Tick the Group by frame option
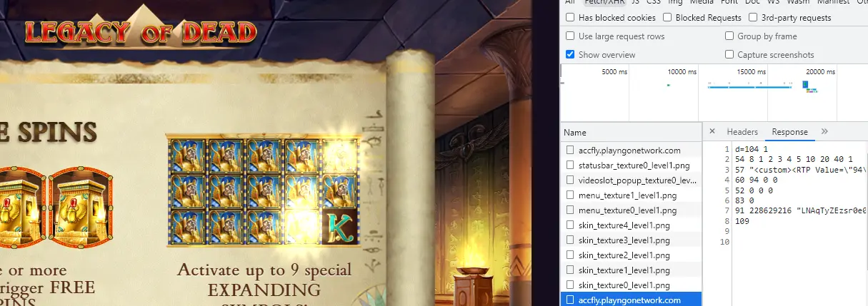Image resolution: width=868 pixels, height=306 pixels. (x=729, y=36)
